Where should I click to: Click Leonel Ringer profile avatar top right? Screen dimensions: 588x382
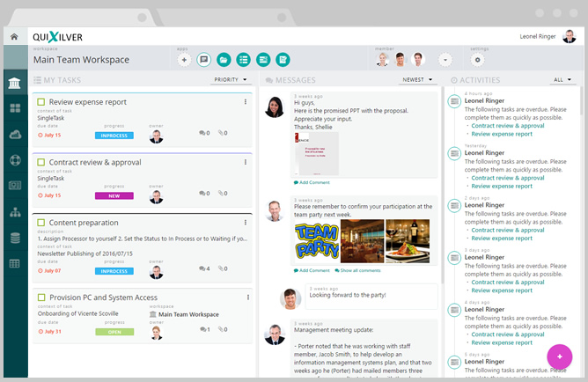pyautogui.click(x=570, y=36)
